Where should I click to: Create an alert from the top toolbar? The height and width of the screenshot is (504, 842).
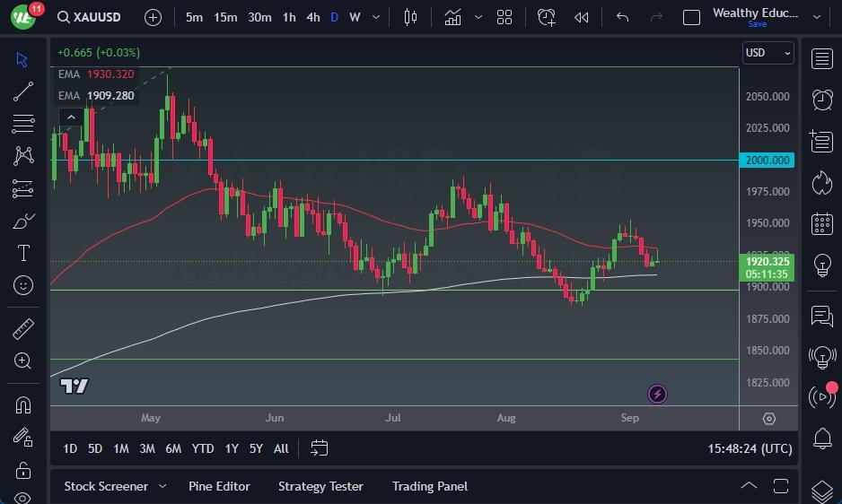[x=547, y=17]
